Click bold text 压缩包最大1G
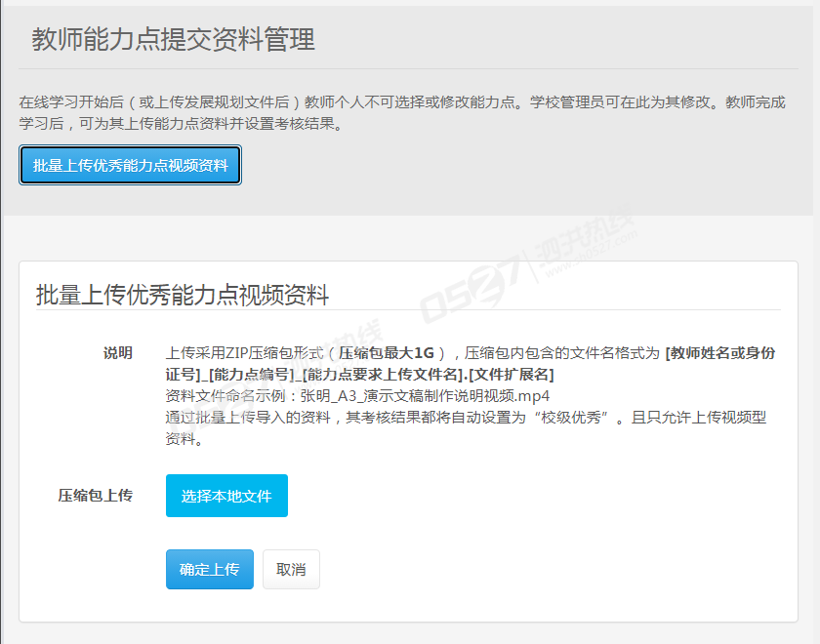Viewport: 820px width, 644px height. point(387,353)
